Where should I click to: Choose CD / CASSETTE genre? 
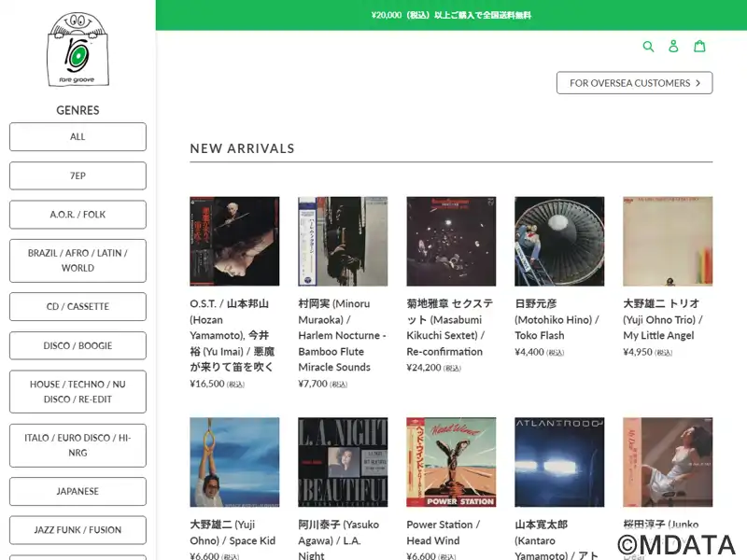point(78,307)
